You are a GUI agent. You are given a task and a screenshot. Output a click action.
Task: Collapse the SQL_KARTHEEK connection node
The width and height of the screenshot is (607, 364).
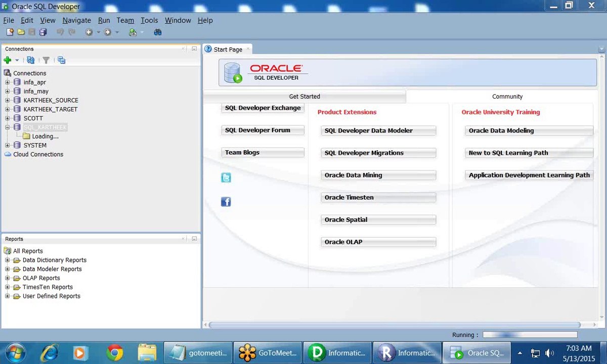(8, 127)
